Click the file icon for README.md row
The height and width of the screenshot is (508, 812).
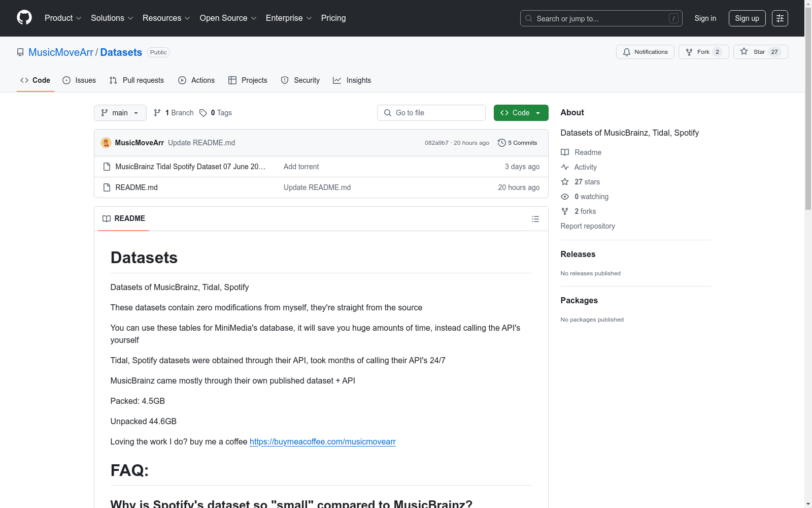[x=107, y=187]
